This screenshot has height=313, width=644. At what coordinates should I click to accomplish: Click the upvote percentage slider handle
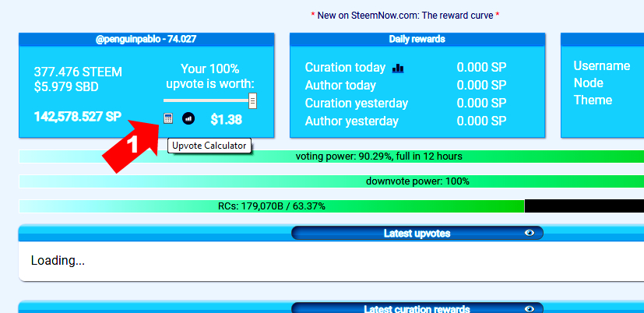252,100
